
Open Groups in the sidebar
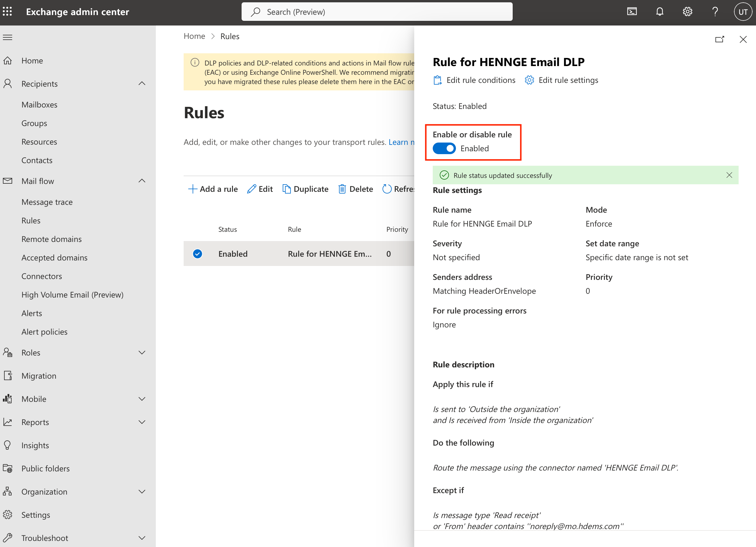[34, 123]
